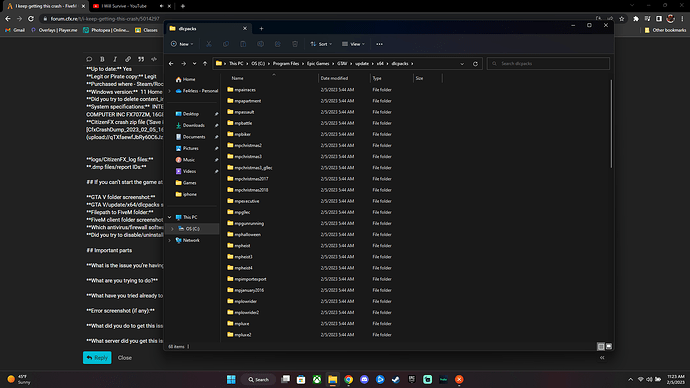Open the See more three-dots menu
This screenshot has width=690, height=388.
pyautogui.click(x=379, y=44)
